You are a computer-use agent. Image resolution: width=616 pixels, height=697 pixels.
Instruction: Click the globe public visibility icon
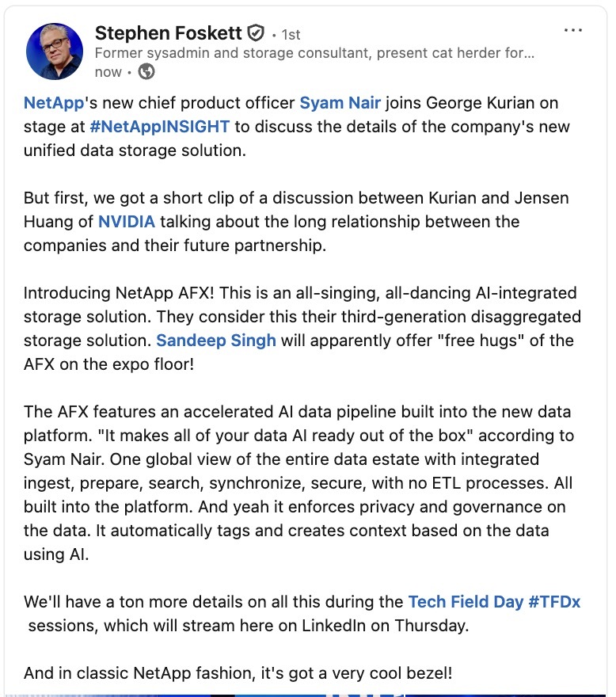pos(146,72)
